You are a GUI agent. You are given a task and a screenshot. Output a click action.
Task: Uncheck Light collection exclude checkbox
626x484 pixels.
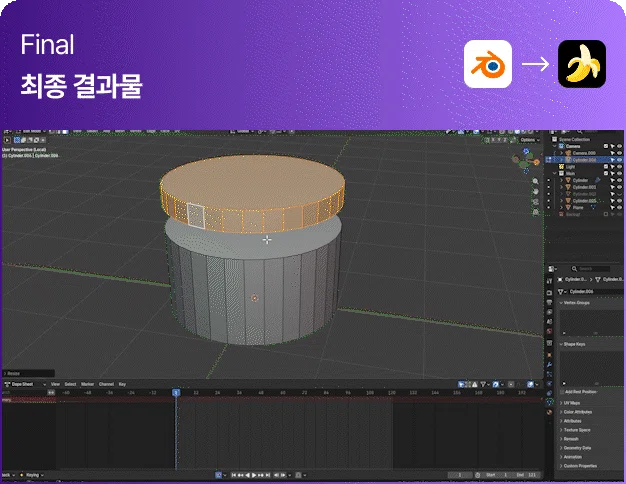(x=606, y=167)
